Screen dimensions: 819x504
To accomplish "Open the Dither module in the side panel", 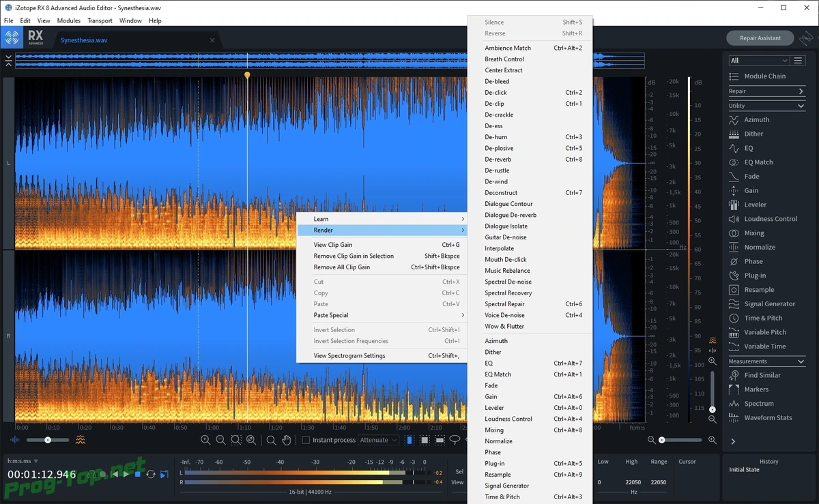I will point(753,134).
